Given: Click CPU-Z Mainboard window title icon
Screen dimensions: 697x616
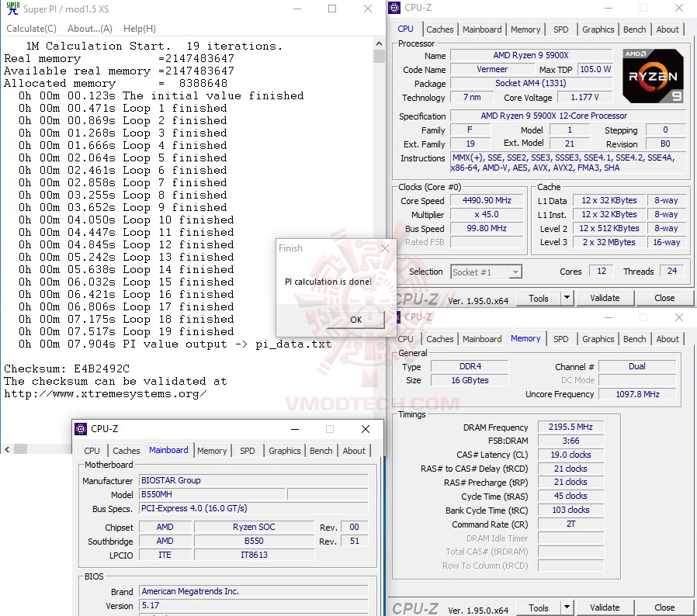Looking at the screenshot, I should coord(81,429).
